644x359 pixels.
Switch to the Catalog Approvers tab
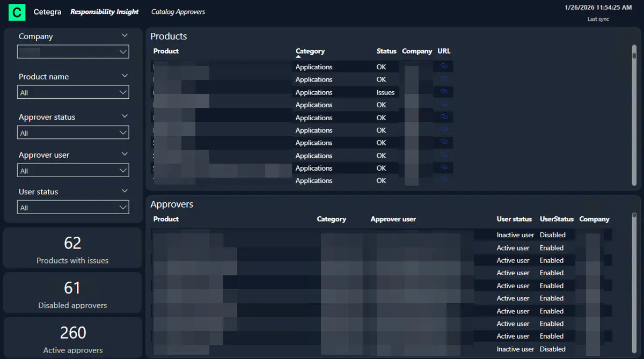178,12
